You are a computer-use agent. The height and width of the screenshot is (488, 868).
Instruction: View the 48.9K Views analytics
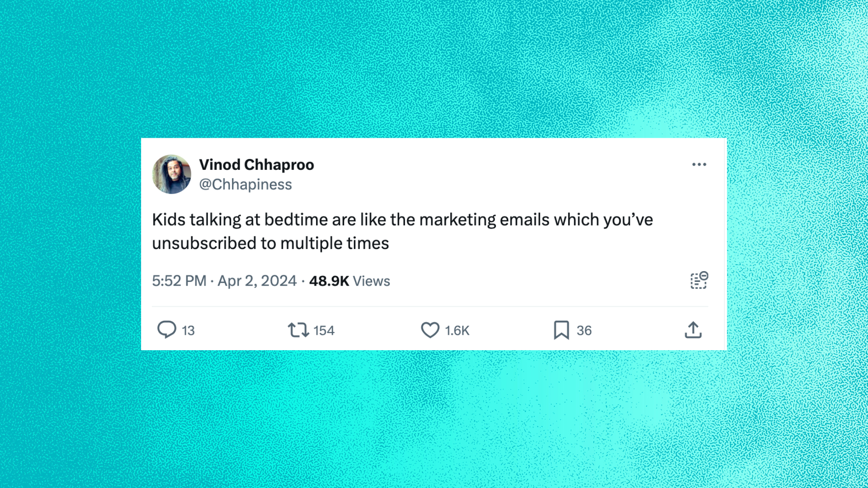tap(349, 281)
